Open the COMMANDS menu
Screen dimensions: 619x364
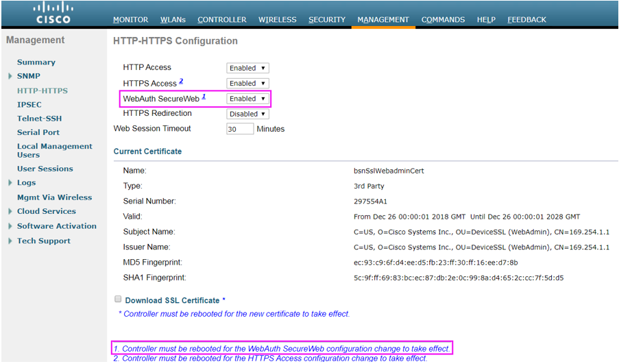click(x=443, y=20)
